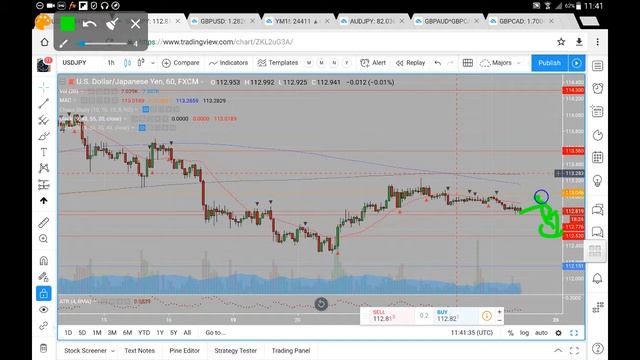Select the trend line drawing tool
This screenshot has width=640, height=360.
[44, 103]
